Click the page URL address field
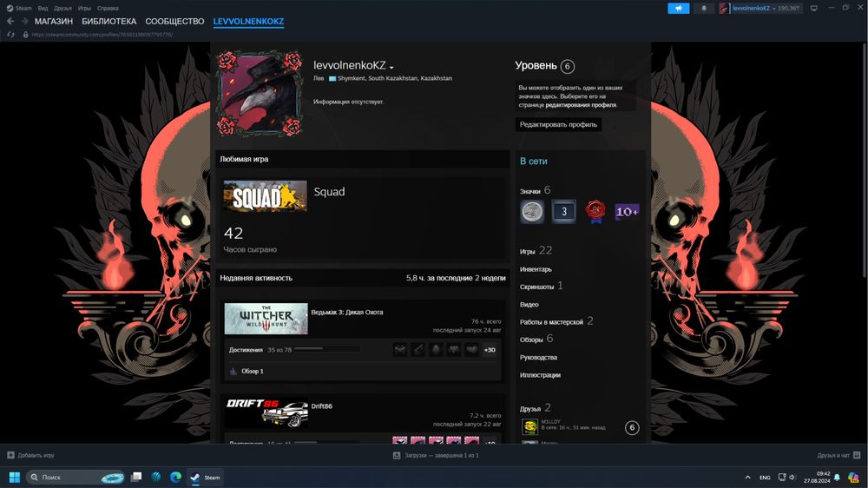This screenshot has width=868, height=488. point(102,35)
